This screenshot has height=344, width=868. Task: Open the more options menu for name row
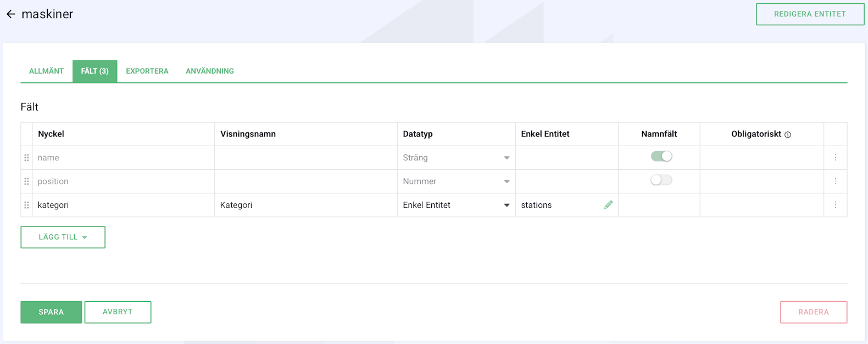(836, 158)
